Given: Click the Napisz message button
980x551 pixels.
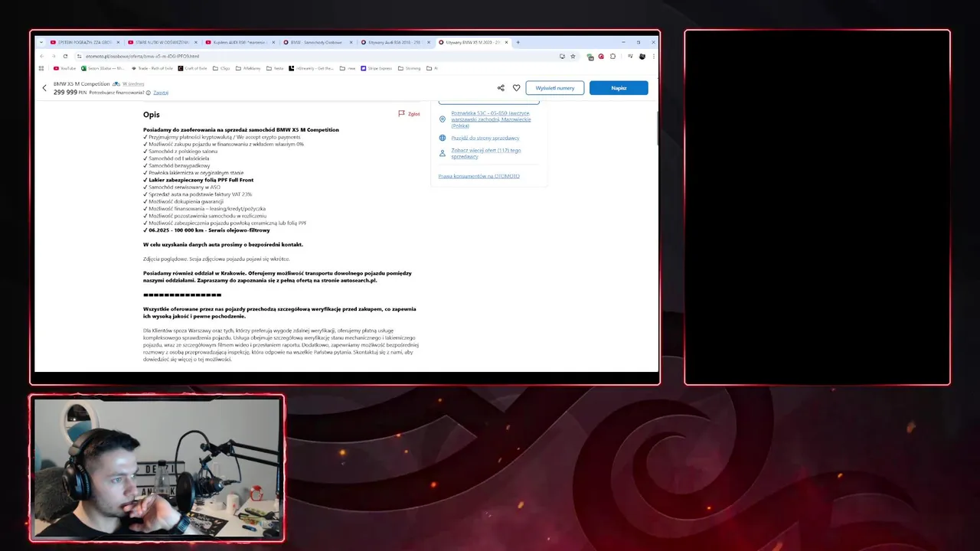Looking at the screenshot, I should pos(619,88).
